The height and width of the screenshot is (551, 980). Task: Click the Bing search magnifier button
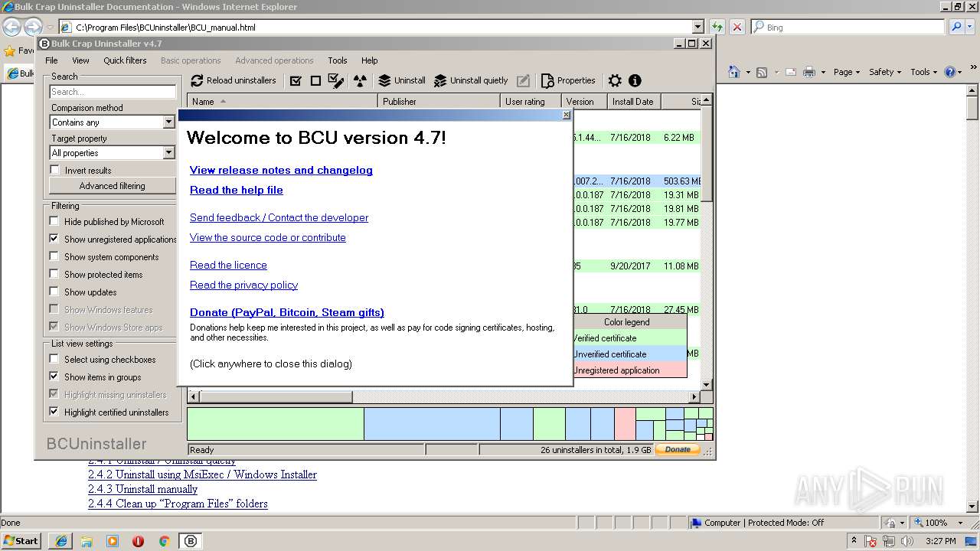956,27
